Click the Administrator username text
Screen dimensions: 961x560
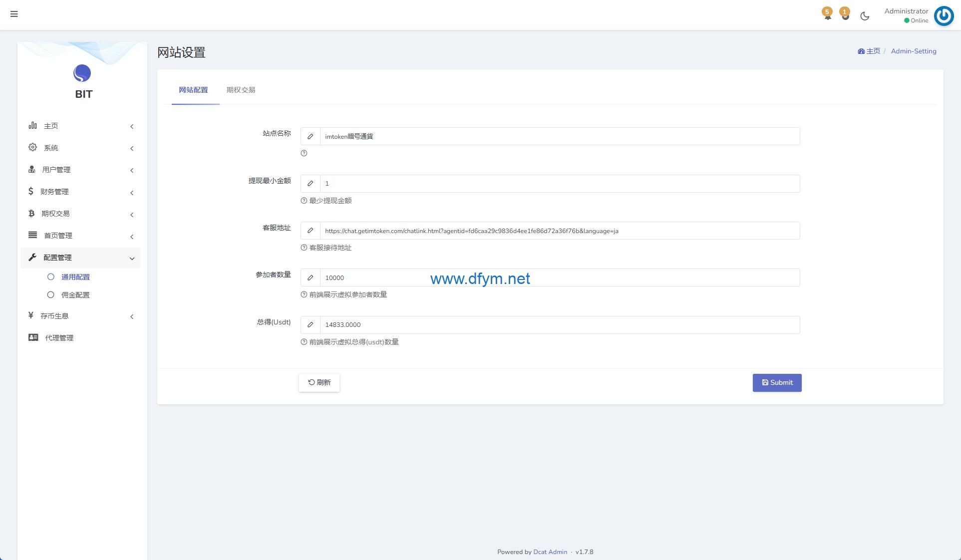[x=906, y=11]
